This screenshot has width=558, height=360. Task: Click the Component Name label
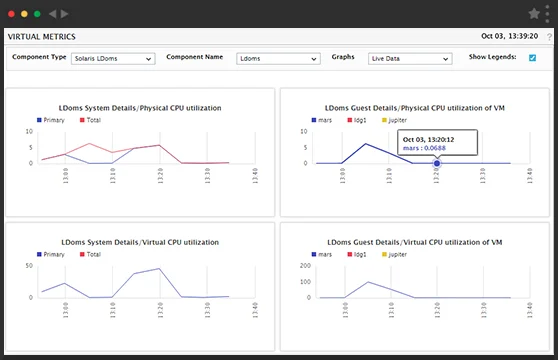(195, 57)
